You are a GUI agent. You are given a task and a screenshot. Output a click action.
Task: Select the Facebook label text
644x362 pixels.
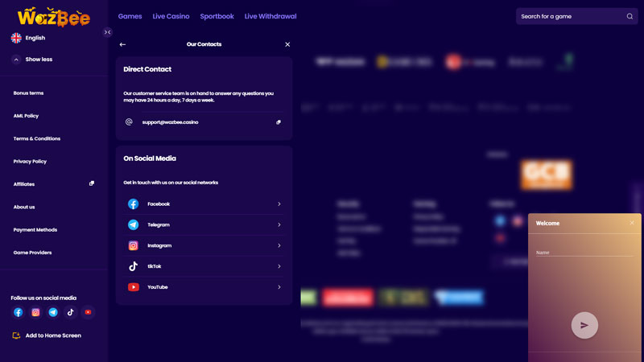click(x=159, y=204)
